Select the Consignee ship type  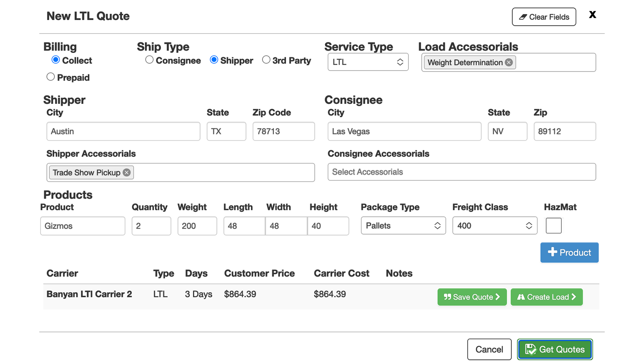click(149, 60)
